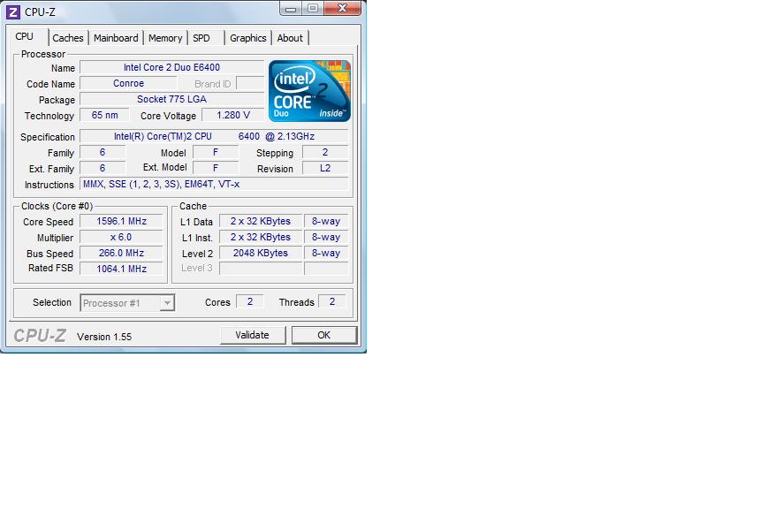760x532 pixels.
Task: Select the Memory tab
Action: [x=165, y=38]
